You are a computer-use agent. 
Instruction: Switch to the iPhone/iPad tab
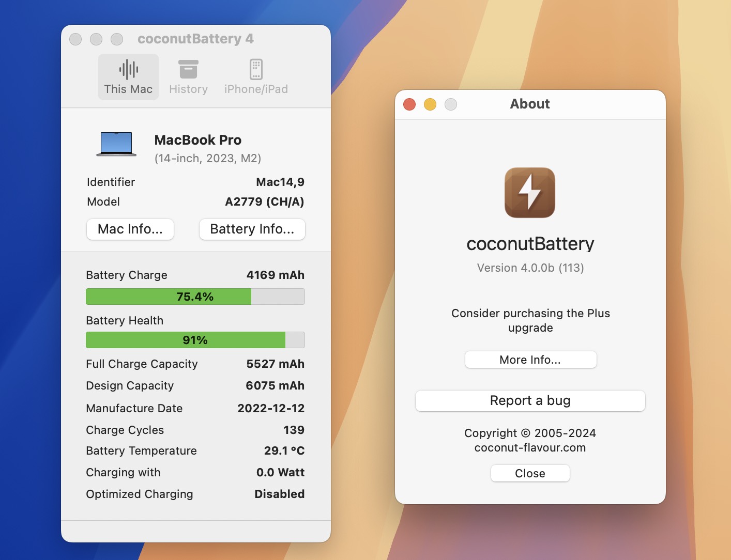tap(256, 77)
